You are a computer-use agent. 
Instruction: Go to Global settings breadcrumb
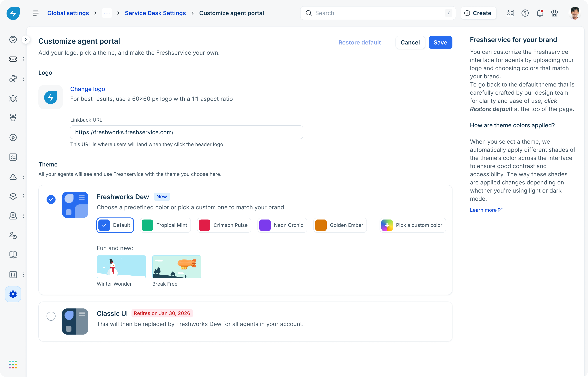tap(68, 13)
